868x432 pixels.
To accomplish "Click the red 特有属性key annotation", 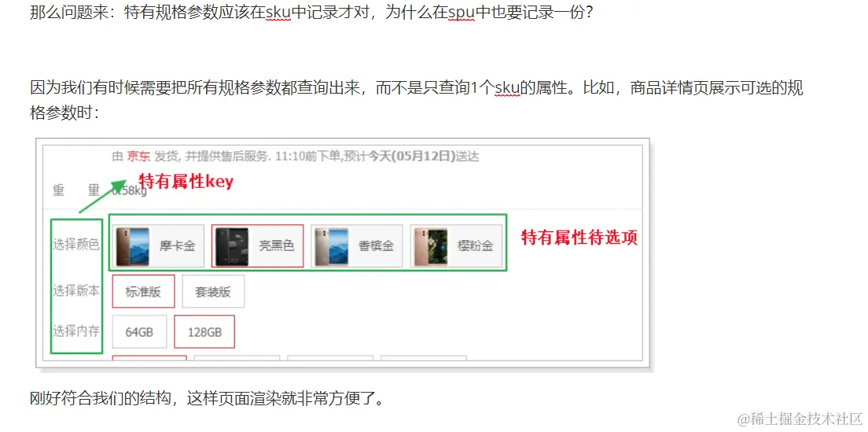I will tap(186, 182).
